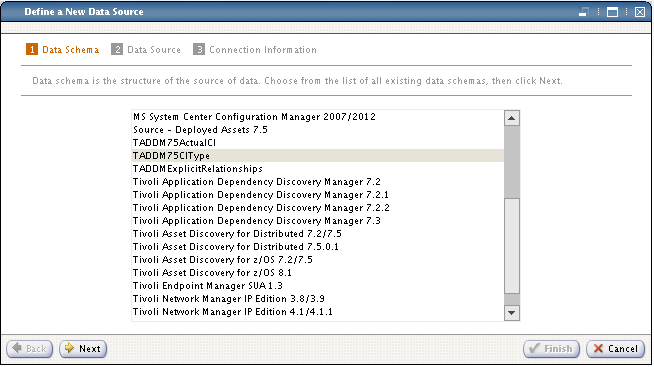Close the Define a New Data Source dialog
This screenshot has height=367, width=654.
point(640,12)
